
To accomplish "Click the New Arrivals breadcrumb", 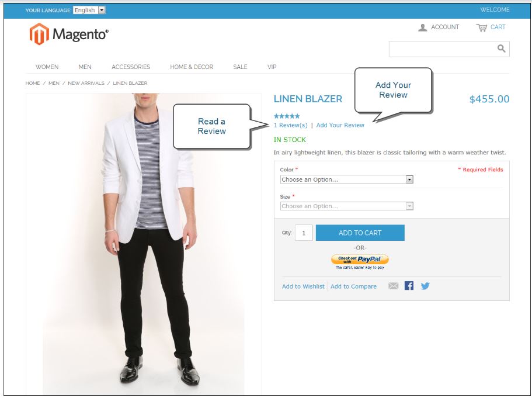I will [x=86, y=83].
